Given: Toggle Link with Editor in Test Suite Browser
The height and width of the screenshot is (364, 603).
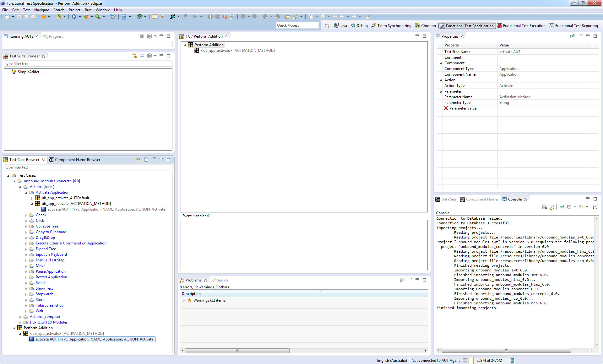Looking at the screenshot, I should tap(135, 56).
